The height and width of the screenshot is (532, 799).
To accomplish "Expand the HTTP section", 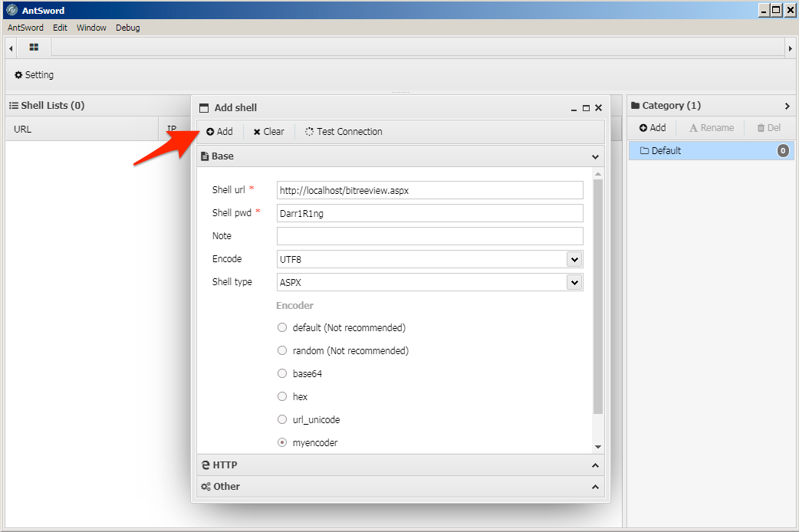I will [595, 465].
